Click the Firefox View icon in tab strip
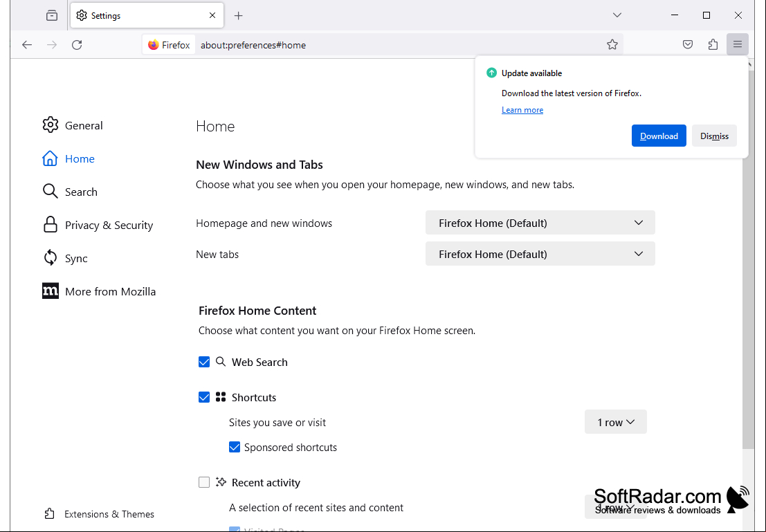 click(x=52, y=16)
